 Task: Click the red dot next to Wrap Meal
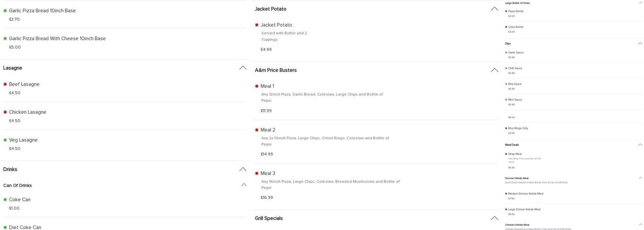pyautogui.click(x=506, y=154)
